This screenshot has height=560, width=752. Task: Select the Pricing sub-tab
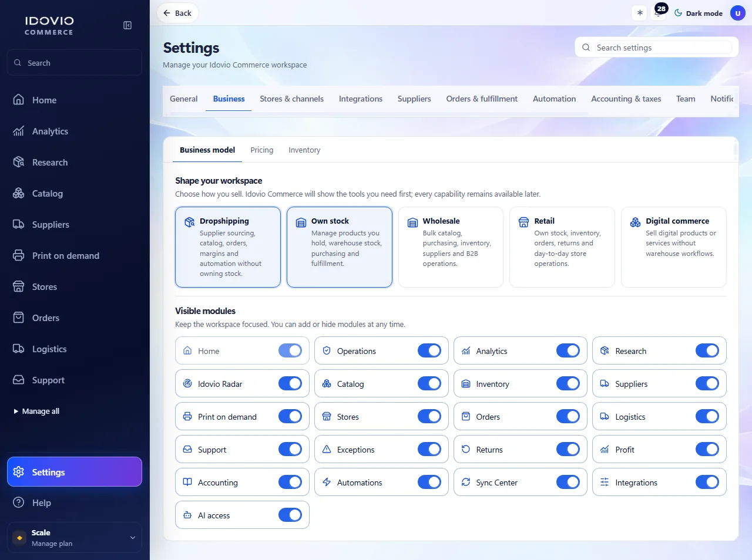click(x=262, y=150)
